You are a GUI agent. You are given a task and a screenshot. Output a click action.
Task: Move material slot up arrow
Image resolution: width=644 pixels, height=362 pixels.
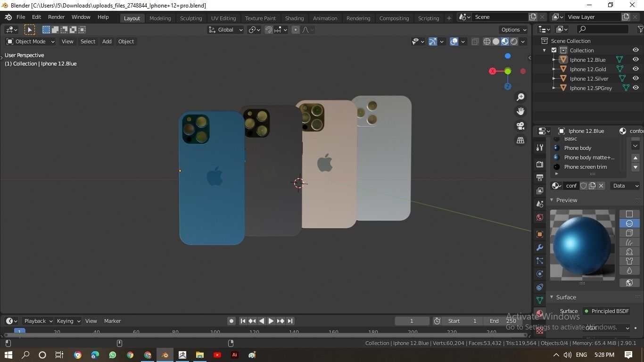click(x=635, y=158)
